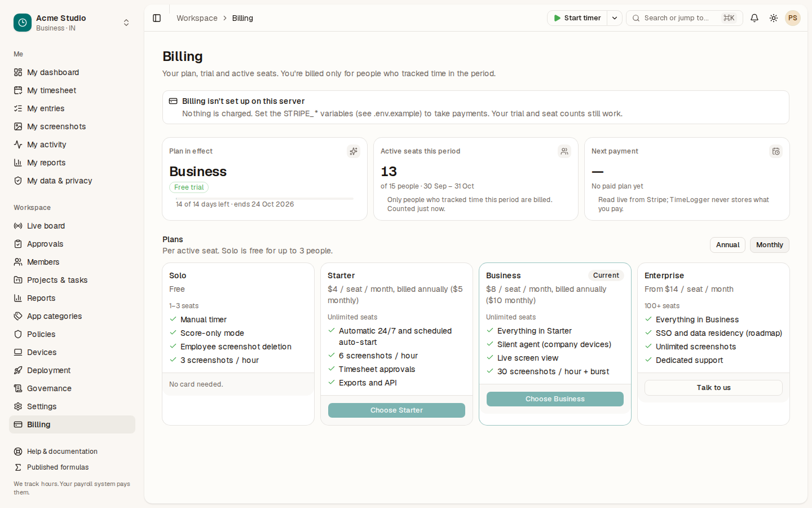Screen dimensions: 812x508
Task: Navigate to Approvals
Action: coord(72,244)
